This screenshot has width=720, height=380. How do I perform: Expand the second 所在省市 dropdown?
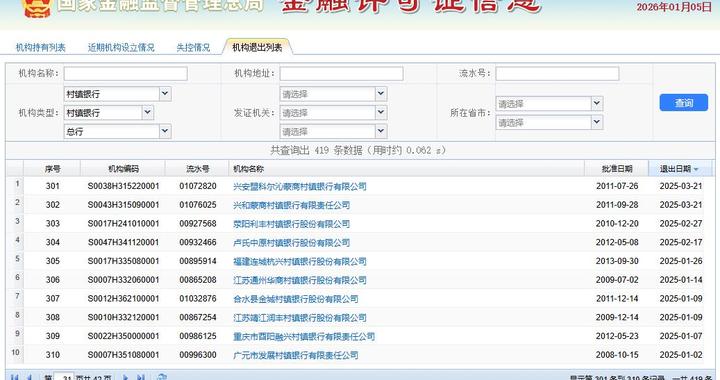coord(596,122)
